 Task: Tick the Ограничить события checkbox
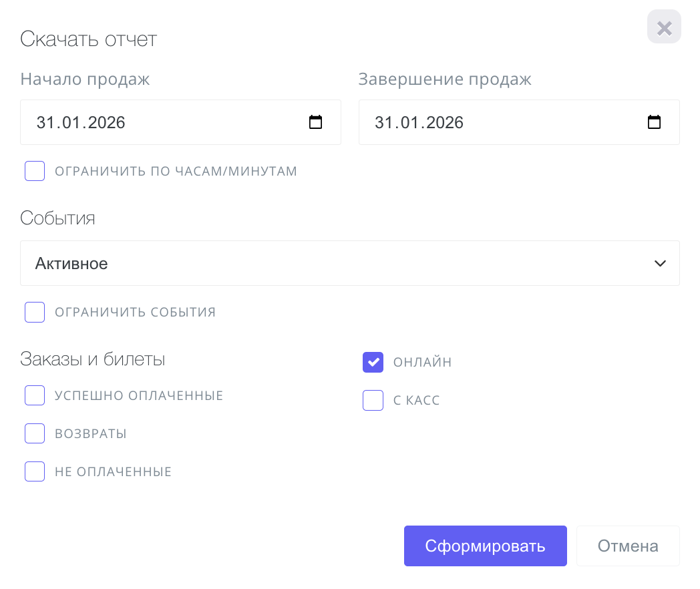pyautogui.click(x=35, y=312)
